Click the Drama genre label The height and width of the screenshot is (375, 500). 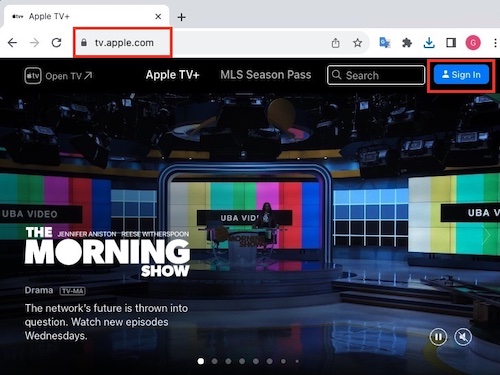(39, 290)
